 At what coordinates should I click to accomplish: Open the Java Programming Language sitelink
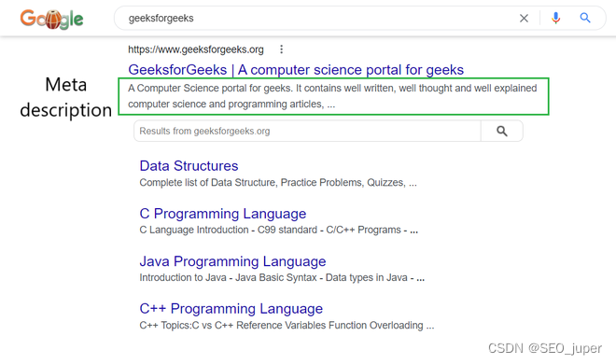pyautogui.click(x=232, y=261)
